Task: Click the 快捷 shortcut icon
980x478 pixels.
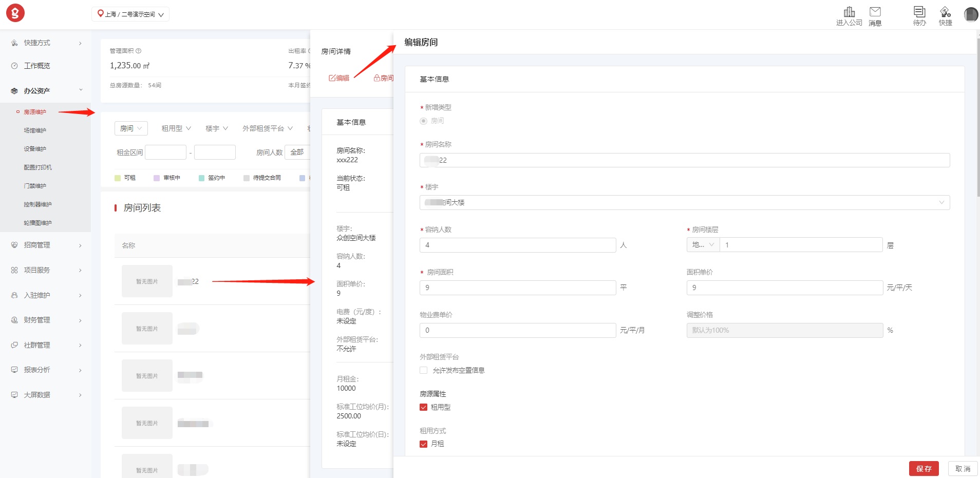Action: [x=945, y=12]
